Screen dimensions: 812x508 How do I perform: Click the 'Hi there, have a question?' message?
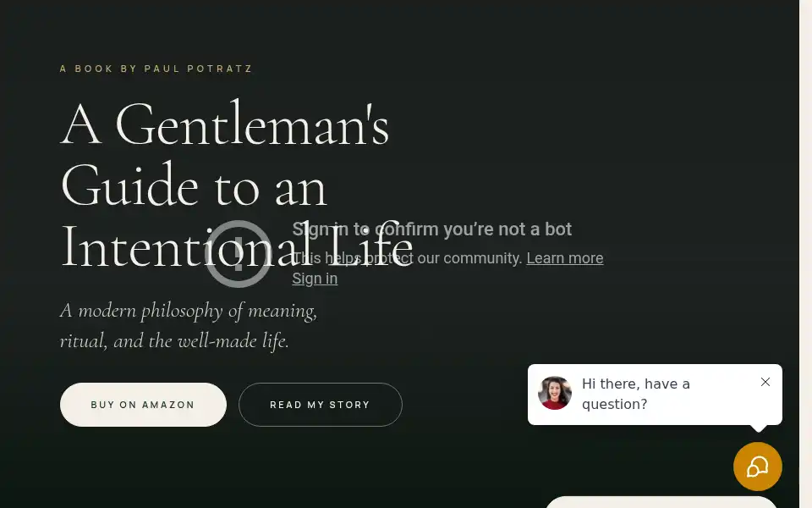pyautogui.click(x=636, y=394)
